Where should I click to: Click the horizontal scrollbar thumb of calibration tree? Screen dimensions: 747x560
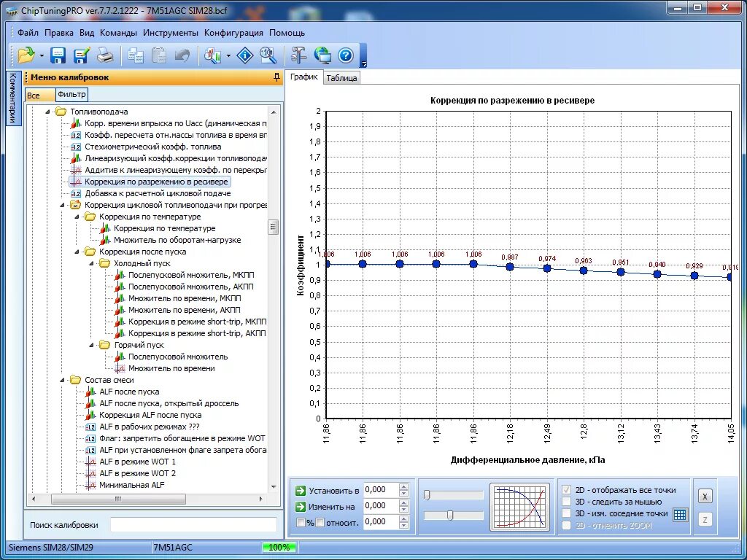pos(117,499)
